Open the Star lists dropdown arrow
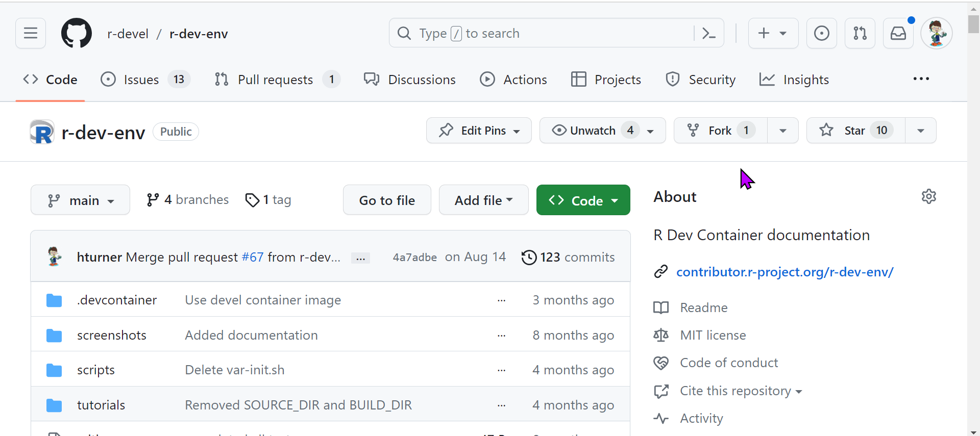980x436 pixels. pyautogui.click(x=920, y=131)
